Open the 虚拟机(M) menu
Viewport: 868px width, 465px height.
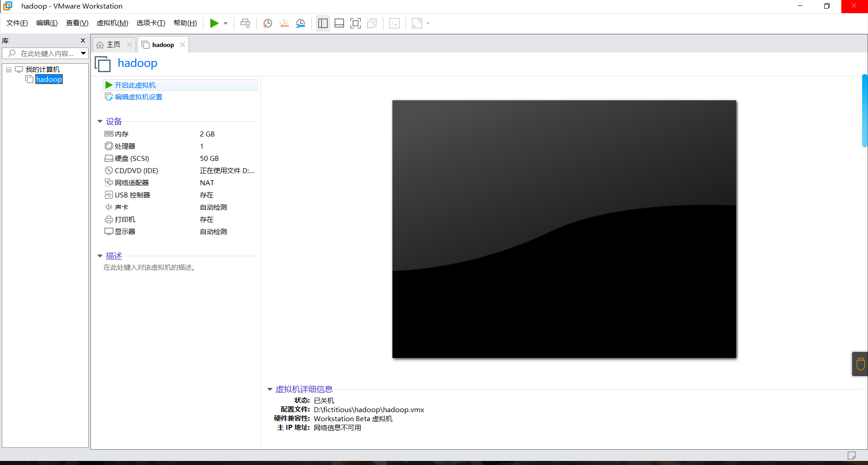pyautogui.click(x=112, y=23)
